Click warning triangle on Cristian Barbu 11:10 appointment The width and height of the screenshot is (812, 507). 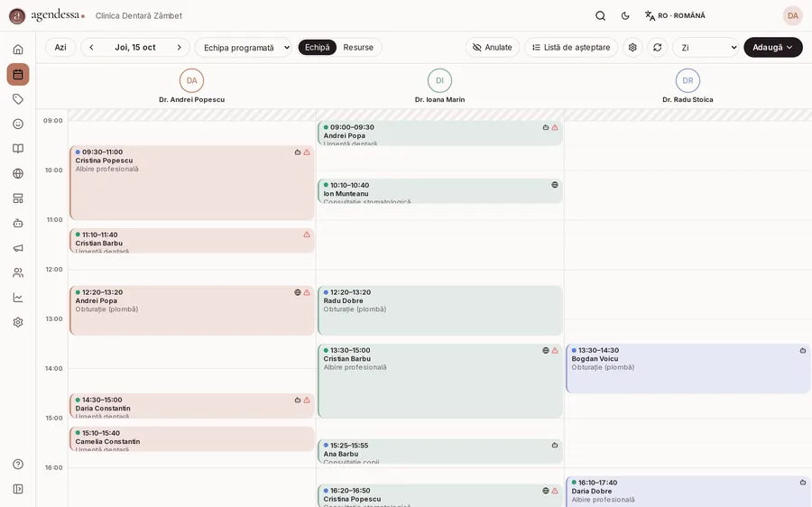click(x=307, y=235)
